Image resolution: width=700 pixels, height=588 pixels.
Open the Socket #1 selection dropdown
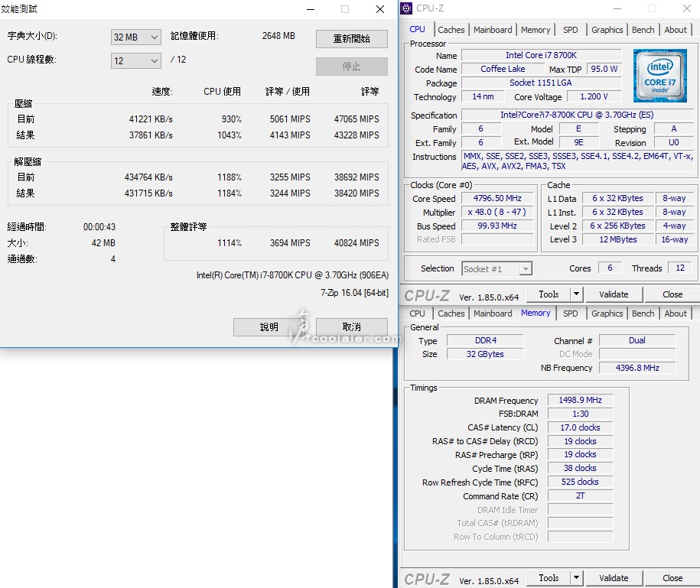click(497, 268)
